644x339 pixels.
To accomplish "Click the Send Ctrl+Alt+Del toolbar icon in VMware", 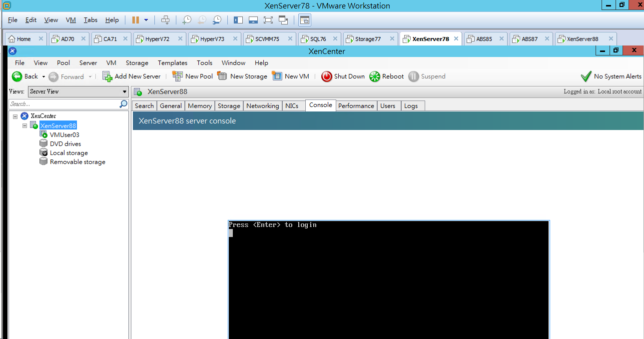I will (x=165, y=20).
